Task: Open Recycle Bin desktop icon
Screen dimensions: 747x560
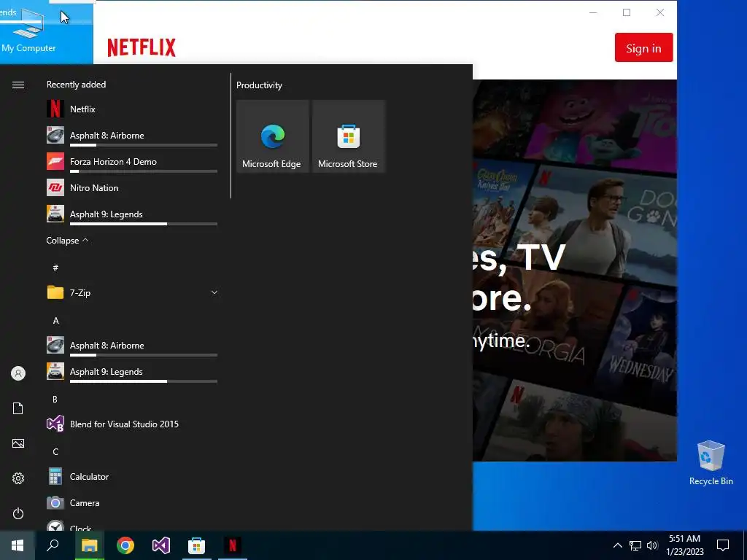Action: pyautogui.click(x=711, y=463)
